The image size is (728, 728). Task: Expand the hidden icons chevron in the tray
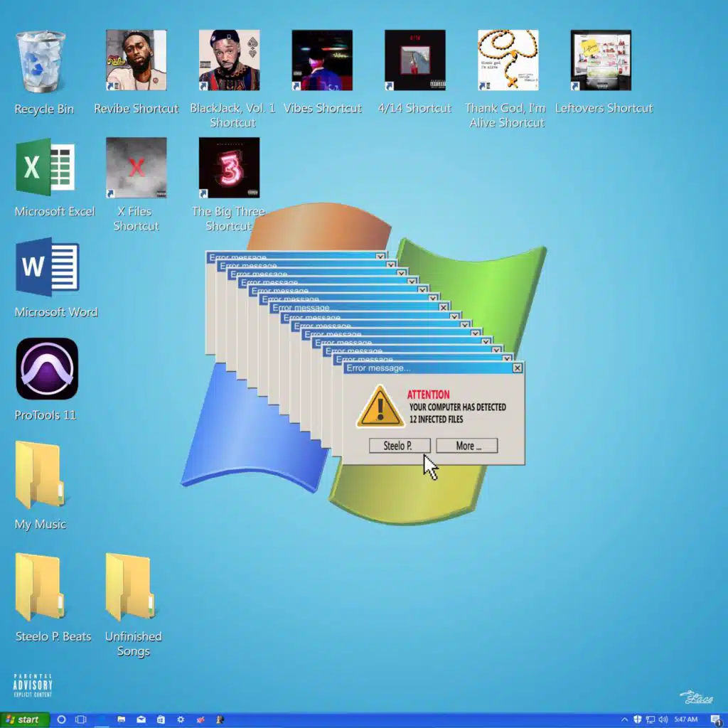[x=624, y=719]
